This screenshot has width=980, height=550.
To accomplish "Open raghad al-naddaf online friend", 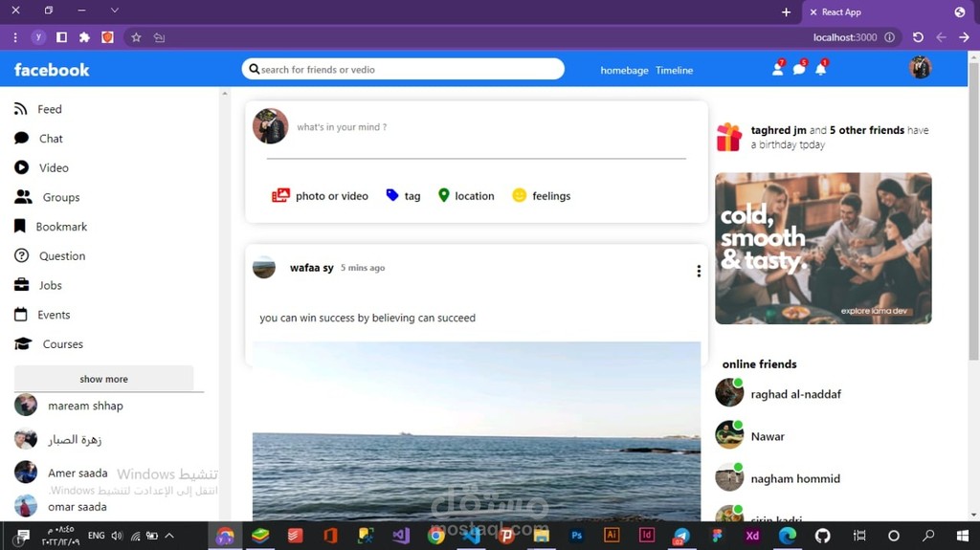I will coord(779,394).
